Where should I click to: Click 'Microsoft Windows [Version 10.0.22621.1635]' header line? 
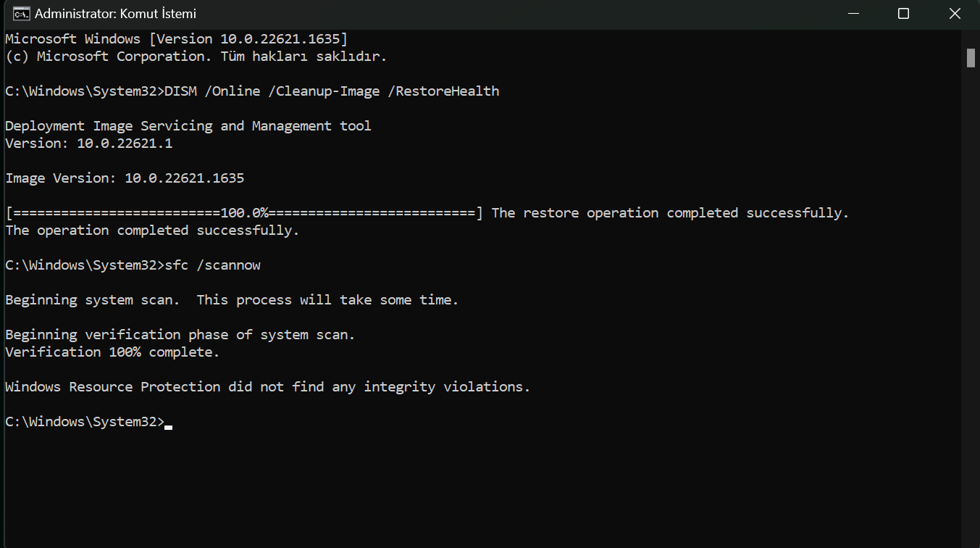click(x=176, y=39)
